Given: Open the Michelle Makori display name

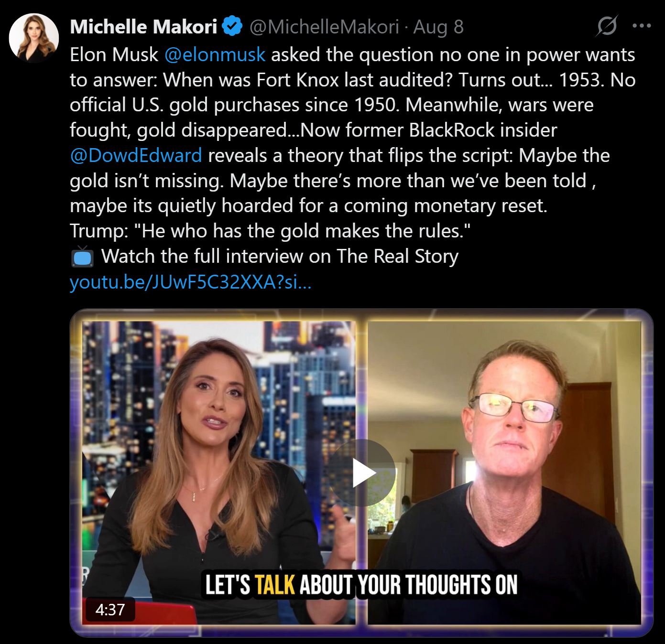Looking at the screenshot, I should [x=143, y=27].
